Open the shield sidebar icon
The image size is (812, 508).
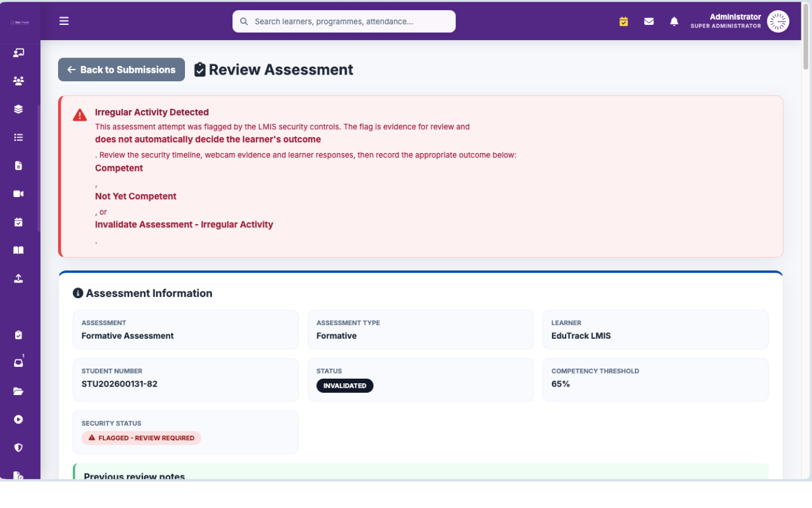pyautogui.click(x=19, y=448)
